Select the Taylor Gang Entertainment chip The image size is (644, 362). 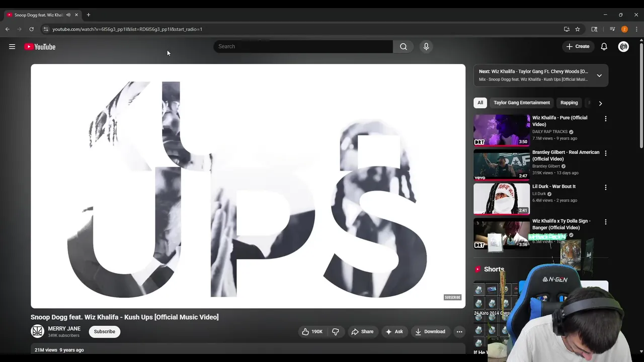tap(522, 103)
